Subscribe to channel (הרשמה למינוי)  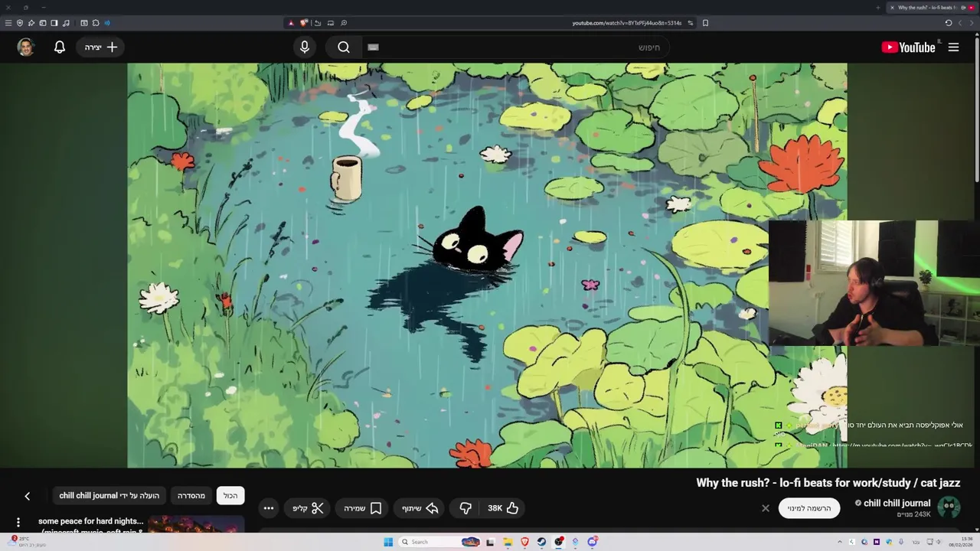click(x=809, y=508)
